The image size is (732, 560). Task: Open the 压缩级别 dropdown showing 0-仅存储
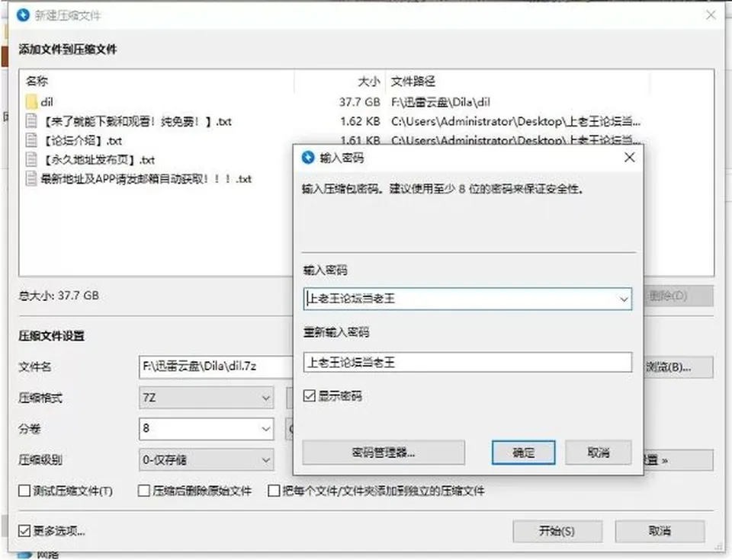click(x=206, y=460)
